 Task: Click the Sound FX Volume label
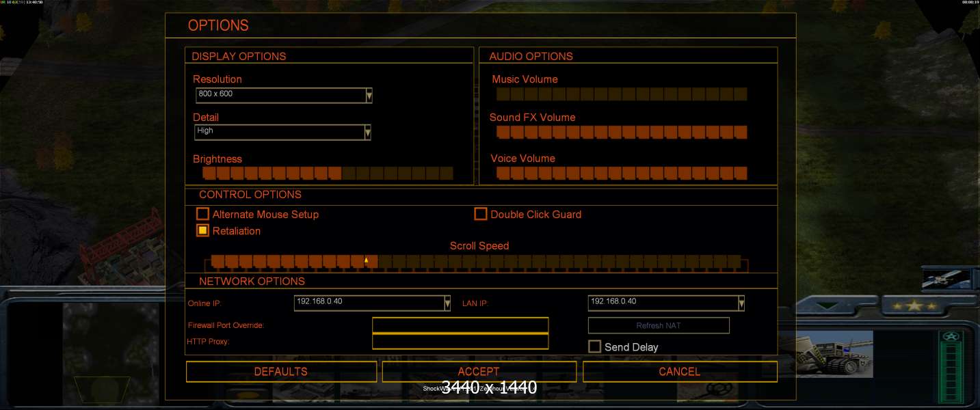[533, 118]
